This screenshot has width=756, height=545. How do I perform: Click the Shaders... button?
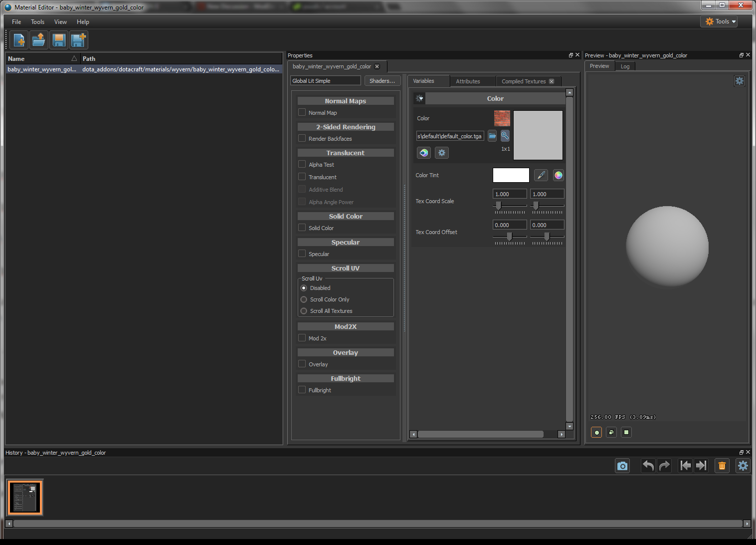coord(382,81)
